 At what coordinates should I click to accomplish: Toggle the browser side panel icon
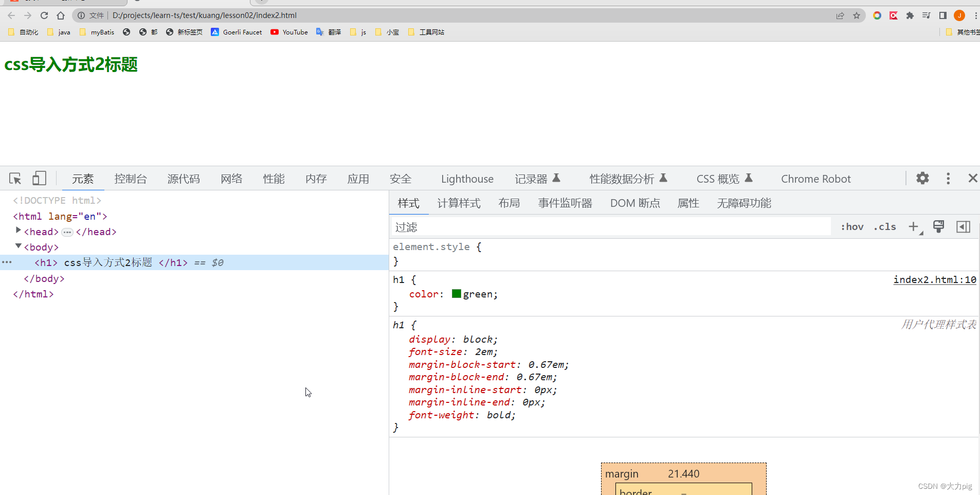tap(943, 15)
